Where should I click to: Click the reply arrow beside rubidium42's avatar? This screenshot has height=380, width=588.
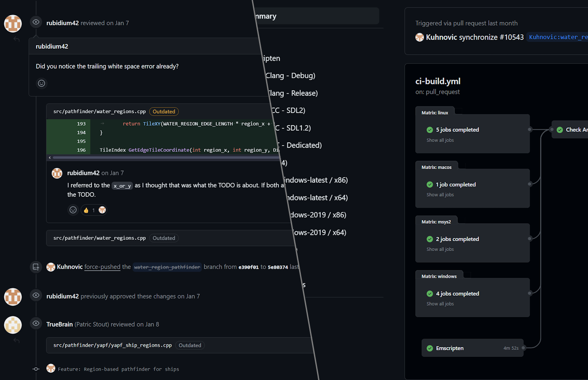(16, 38)
